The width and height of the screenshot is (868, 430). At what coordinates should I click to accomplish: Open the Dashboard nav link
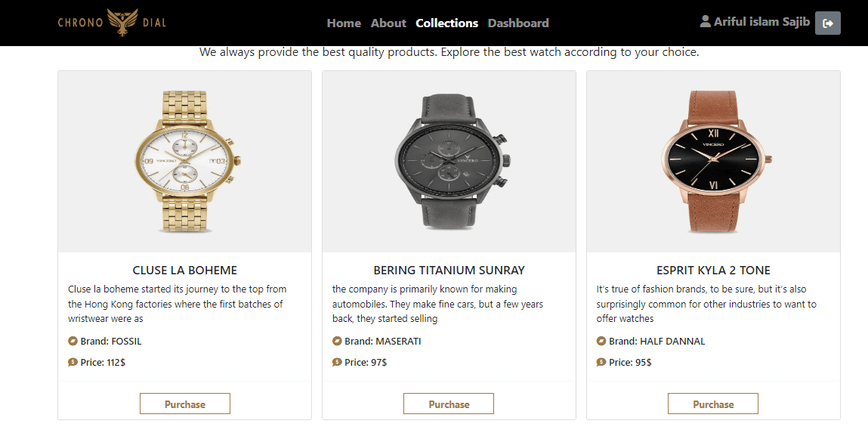(x=518, y=23)
